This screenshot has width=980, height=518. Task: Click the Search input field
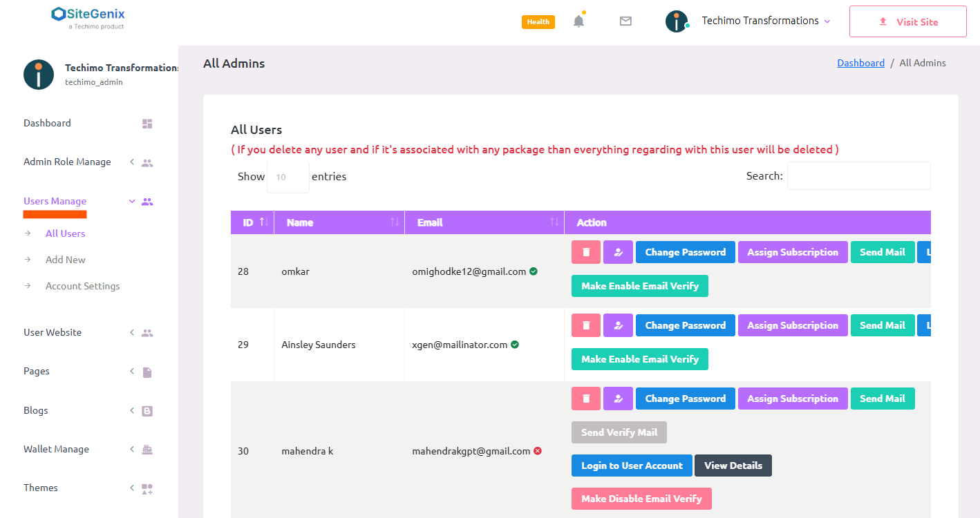pyautogui.click(x=858, y=176)
